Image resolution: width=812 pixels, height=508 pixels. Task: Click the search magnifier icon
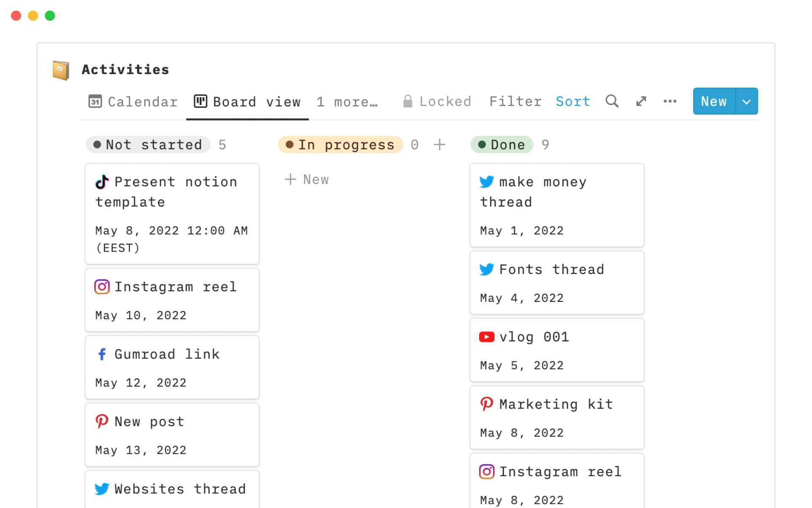(x=612, y=101)
